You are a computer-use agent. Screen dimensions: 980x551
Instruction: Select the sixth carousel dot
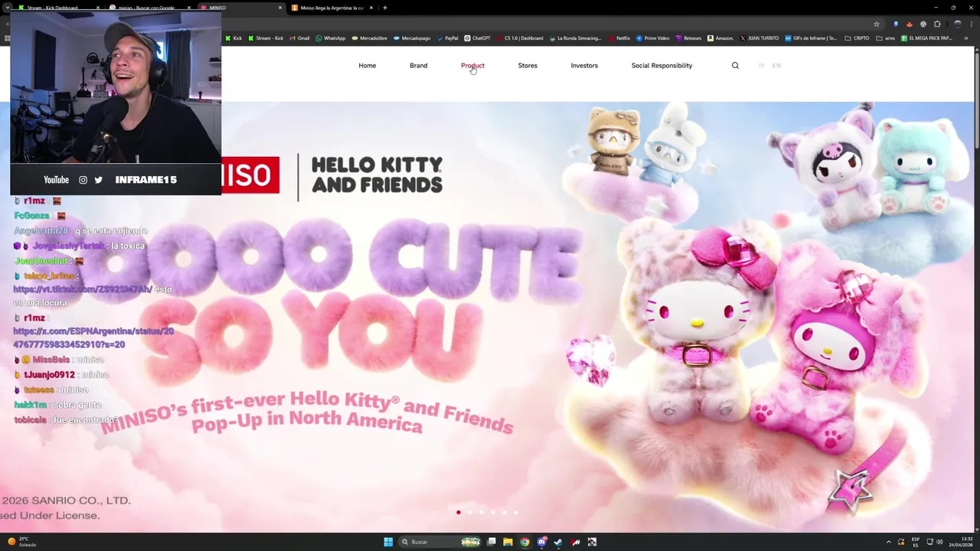[515, 512]
